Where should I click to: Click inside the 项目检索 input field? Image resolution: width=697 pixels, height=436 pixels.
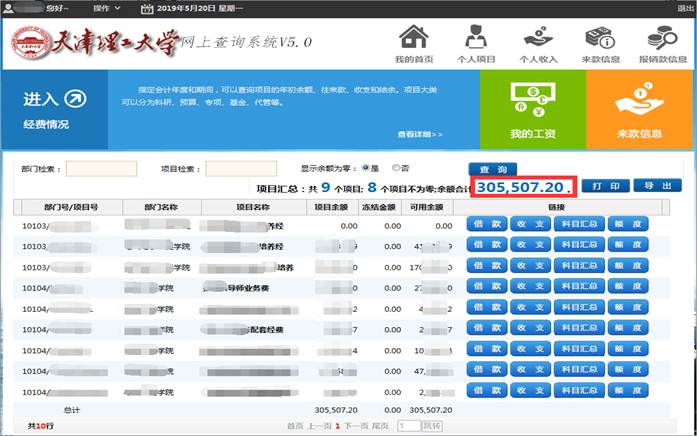(x=240, y=168)
